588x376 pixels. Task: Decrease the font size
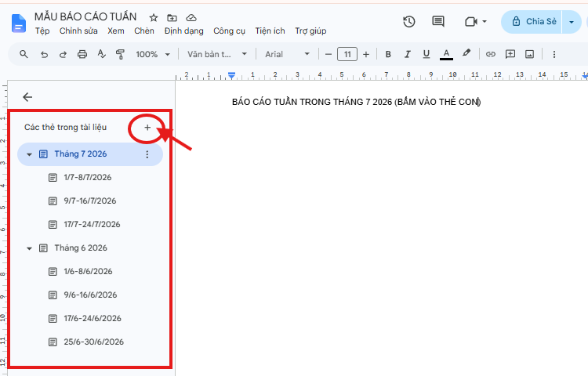[x=328, y=54]
